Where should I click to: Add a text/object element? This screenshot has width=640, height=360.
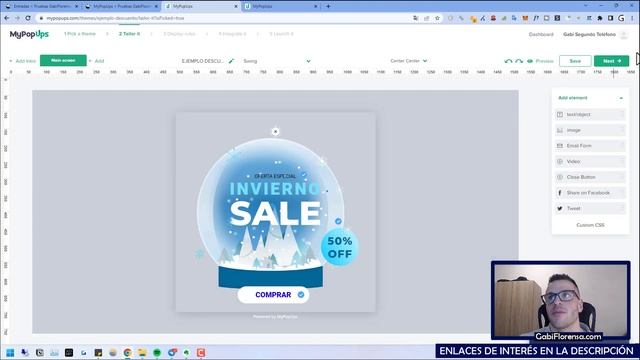click(x=590, y=115)
